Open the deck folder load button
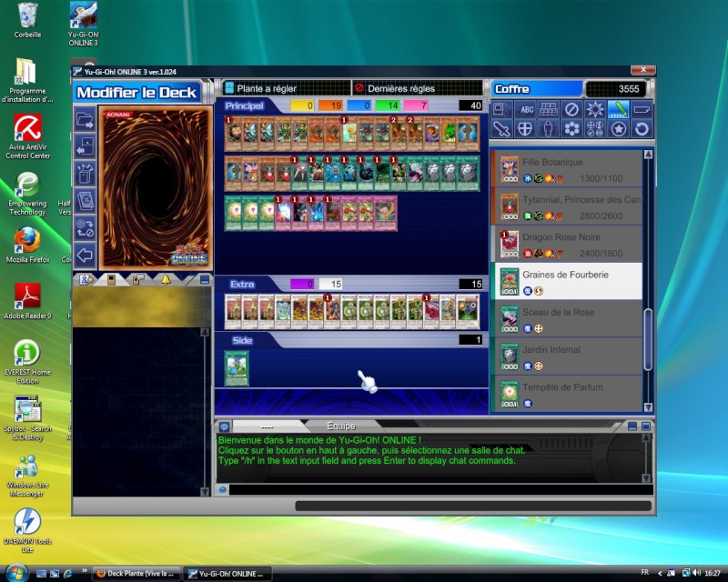728x582 pixels. tap(85, 120)
